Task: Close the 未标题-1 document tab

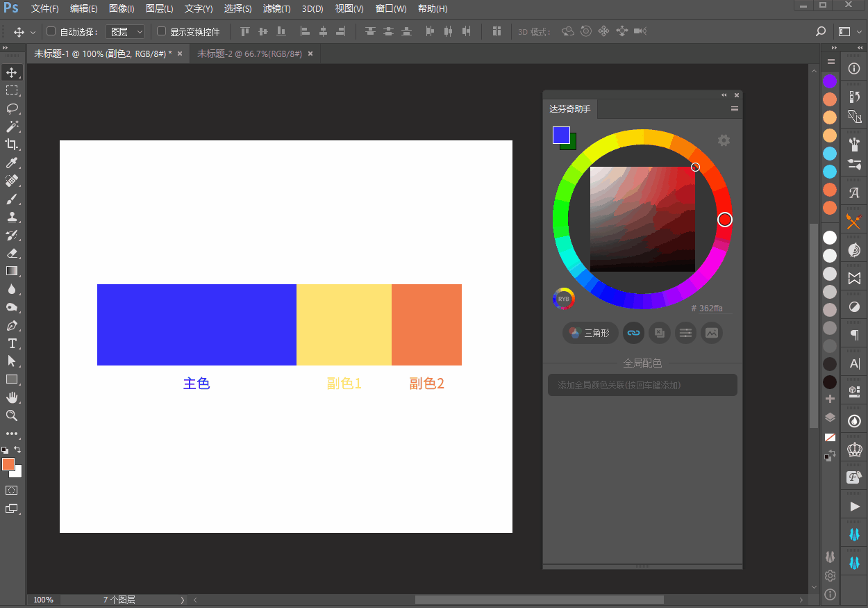Action: pos(180,54)
